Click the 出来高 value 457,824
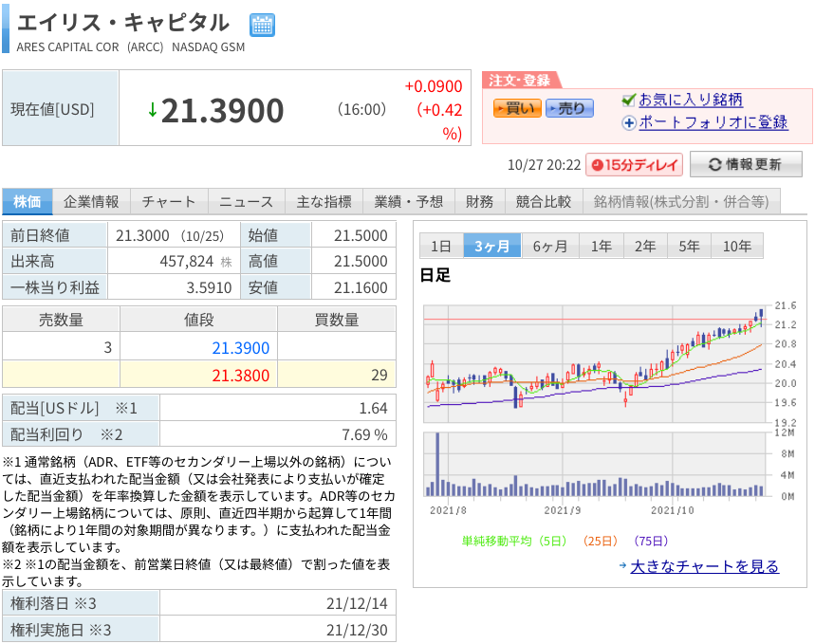The image size is (815, 644). click(187, 261)
